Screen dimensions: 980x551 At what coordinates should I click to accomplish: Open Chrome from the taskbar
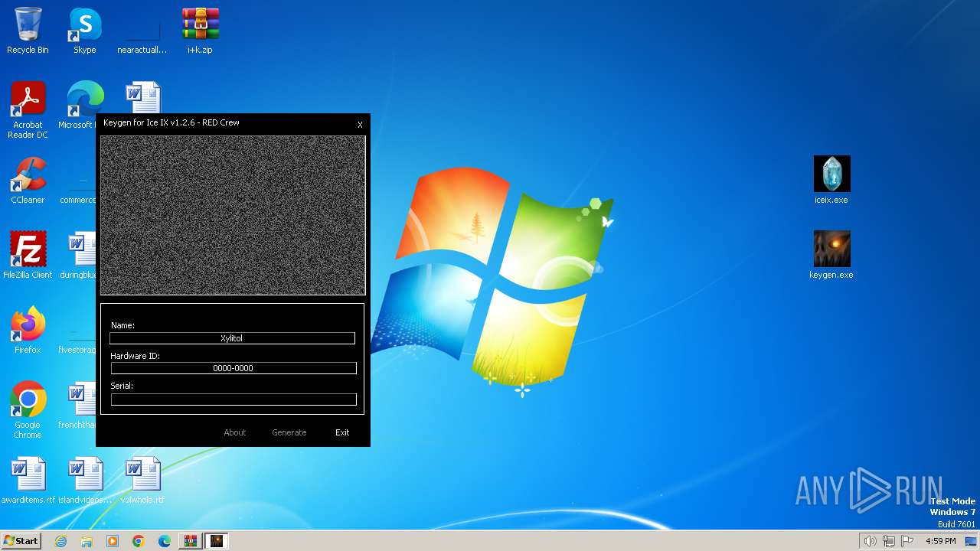[x=139, y=541]
